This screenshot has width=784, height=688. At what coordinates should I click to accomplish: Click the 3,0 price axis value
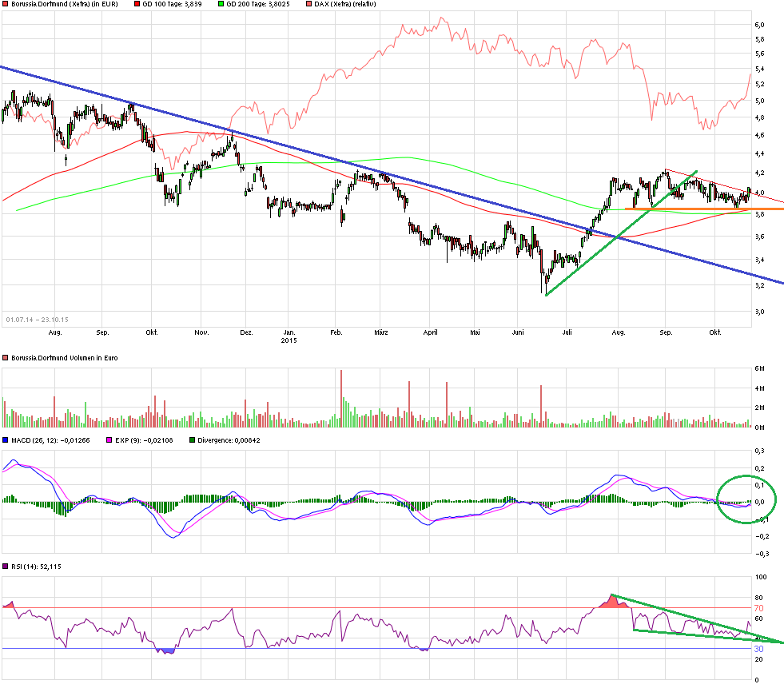759,312
